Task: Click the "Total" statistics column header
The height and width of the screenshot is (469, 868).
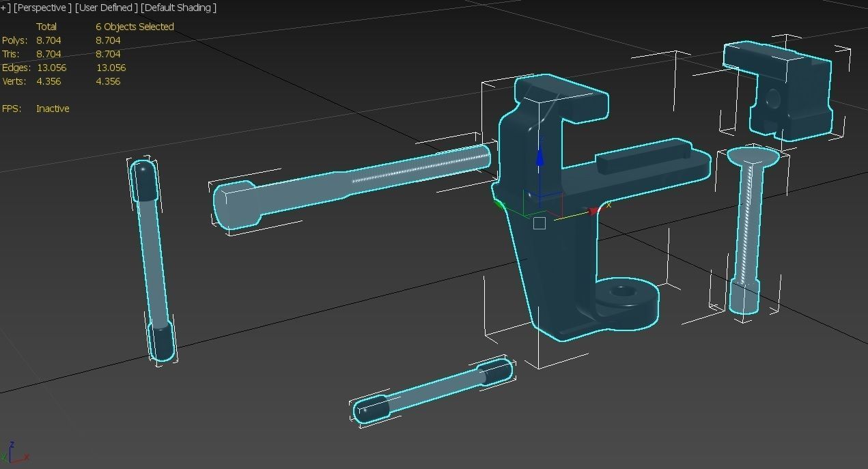Action: click(46, 27)
